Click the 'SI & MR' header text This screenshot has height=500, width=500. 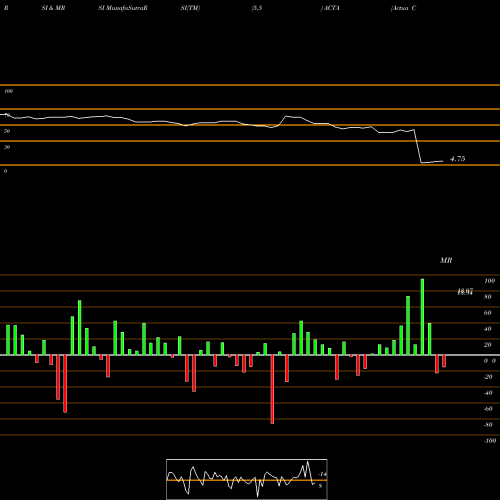tap(53, 8)
